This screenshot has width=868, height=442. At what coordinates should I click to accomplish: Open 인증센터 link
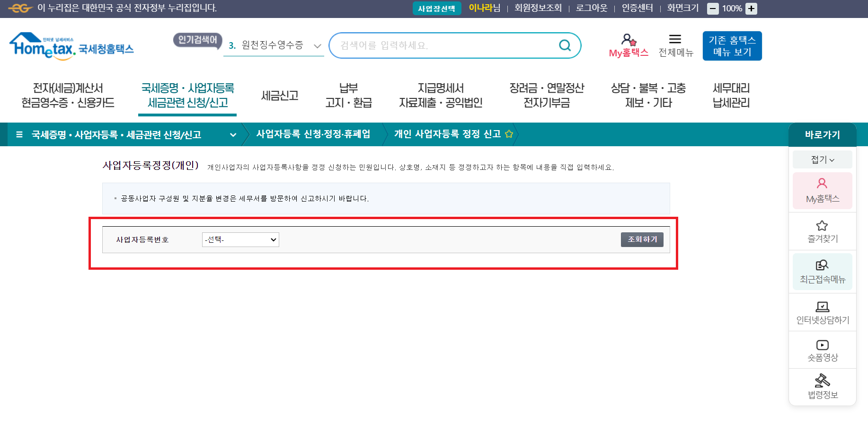click(638, 8)
